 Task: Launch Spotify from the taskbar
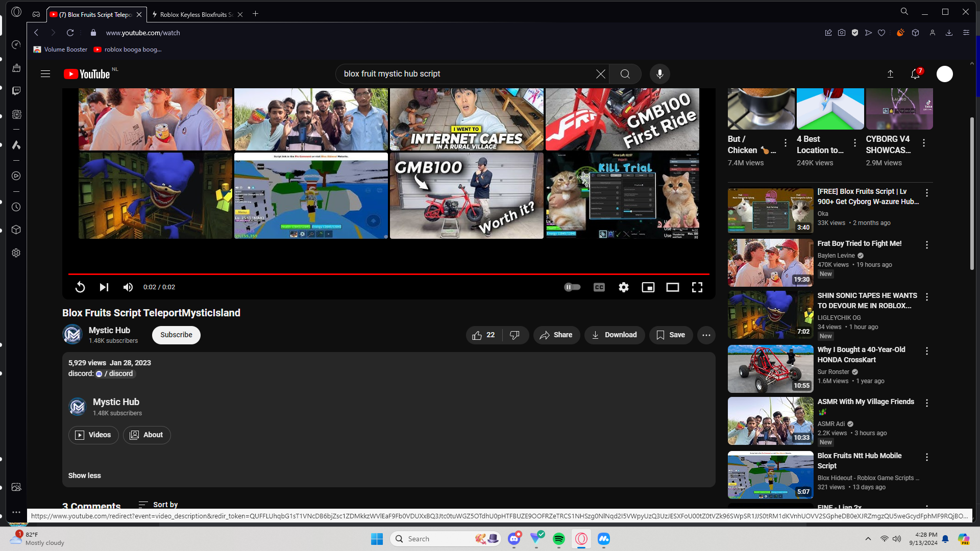pyautogui.click(x=559, y=539)
